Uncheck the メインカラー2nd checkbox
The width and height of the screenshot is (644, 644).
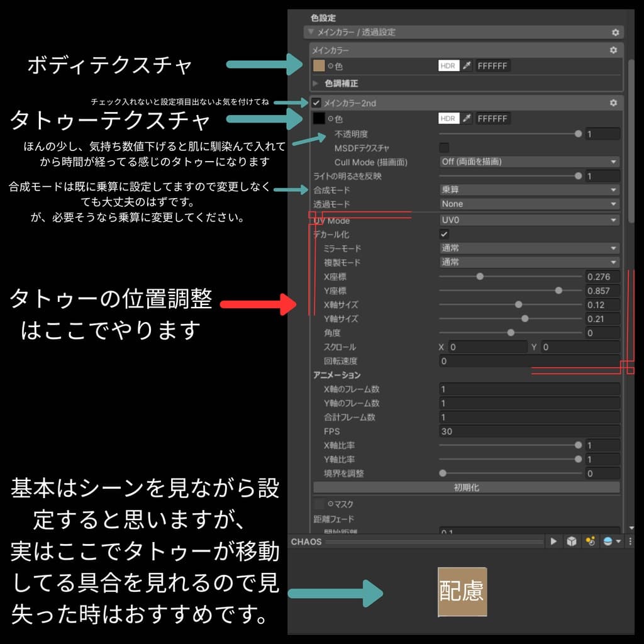(316, 103)
